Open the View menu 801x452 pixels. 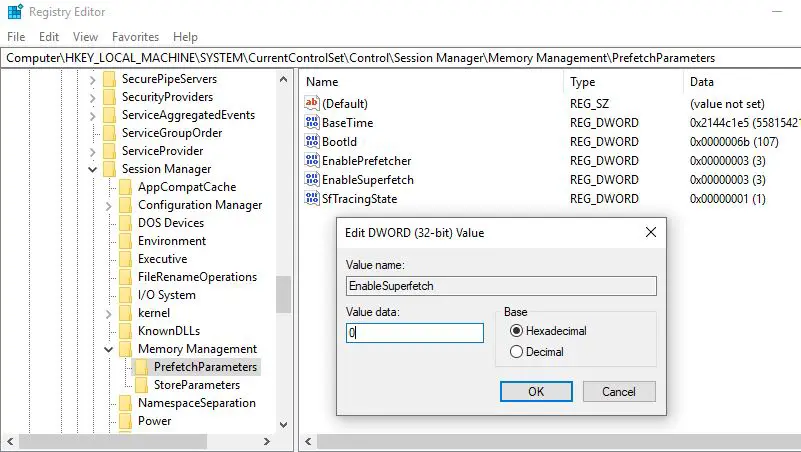pos(85,37)
